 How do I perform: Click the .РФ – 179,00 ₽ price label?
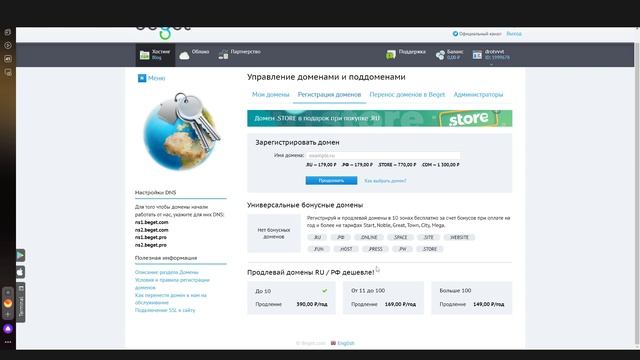point(357,165)
